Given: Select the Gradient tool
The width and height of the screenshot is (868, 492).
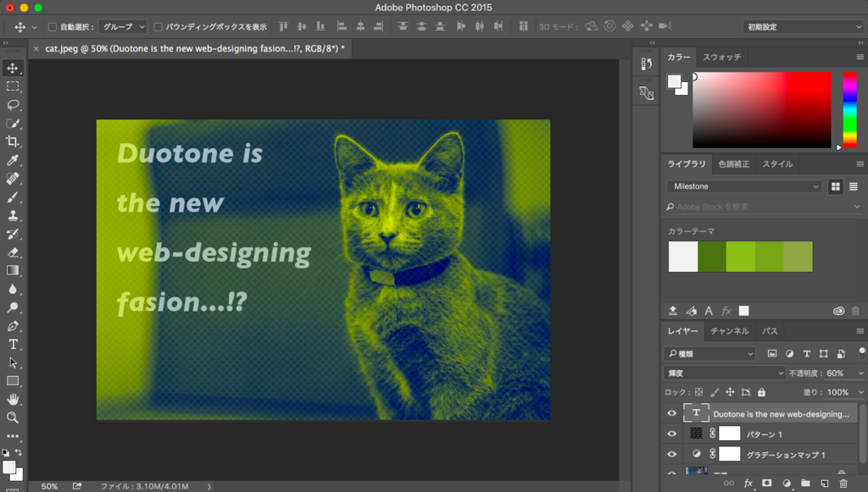Looking at the screenshot, I should (13, 270).
